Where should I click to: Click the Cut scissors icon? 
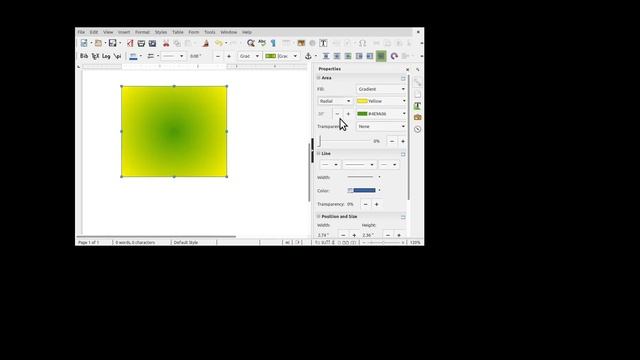(166, 43)
